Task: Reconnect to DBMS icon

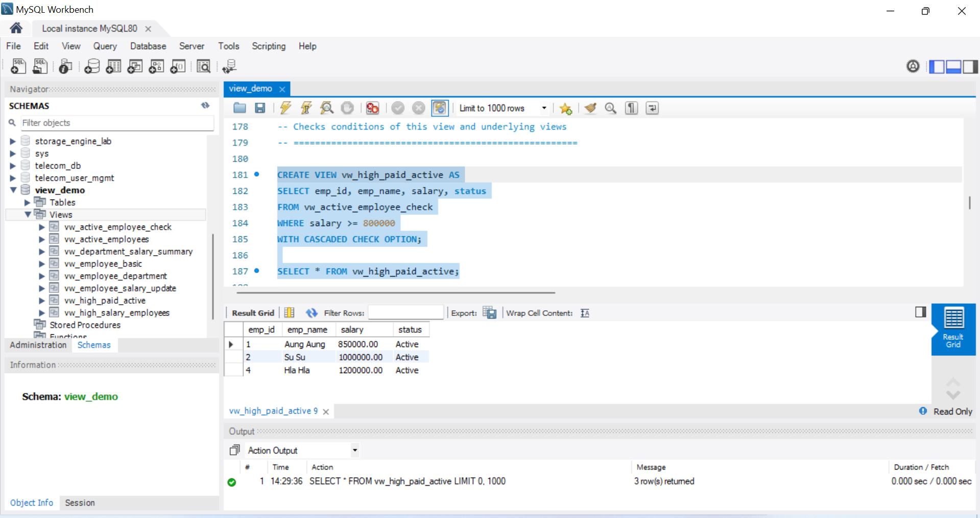Action: [229, 66]
